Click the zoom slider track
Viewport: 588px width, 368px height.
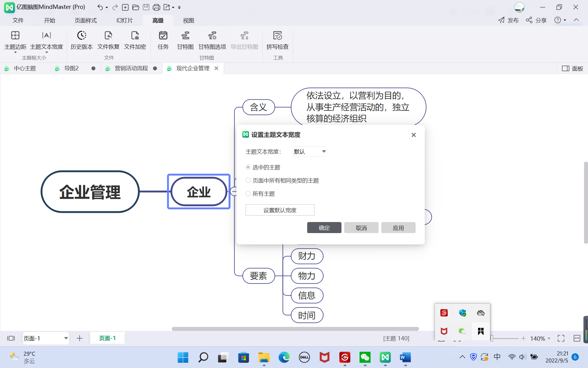point(507,338)
